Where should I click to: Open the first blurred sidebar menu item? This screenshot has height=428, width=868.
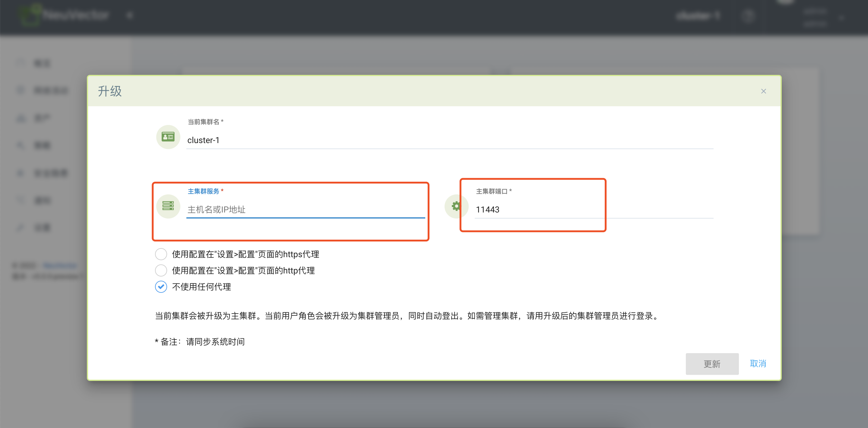[42, 63]
